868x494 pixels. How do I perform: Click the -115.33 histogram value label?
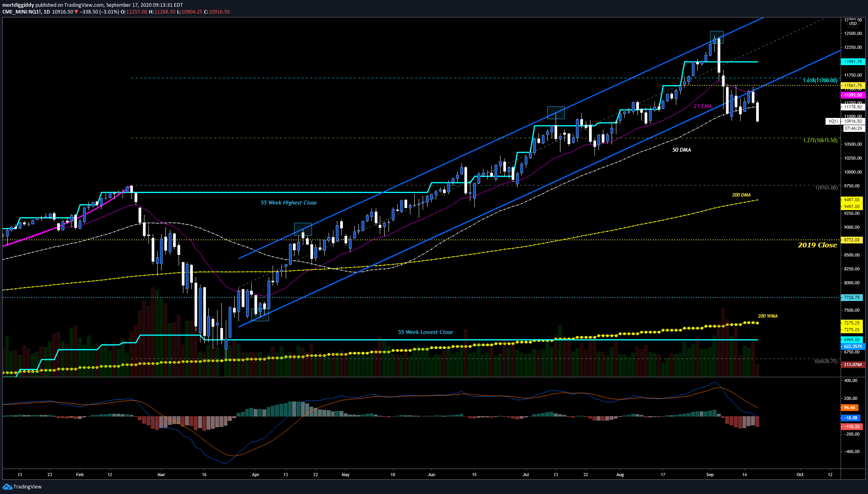coord(852,426)
